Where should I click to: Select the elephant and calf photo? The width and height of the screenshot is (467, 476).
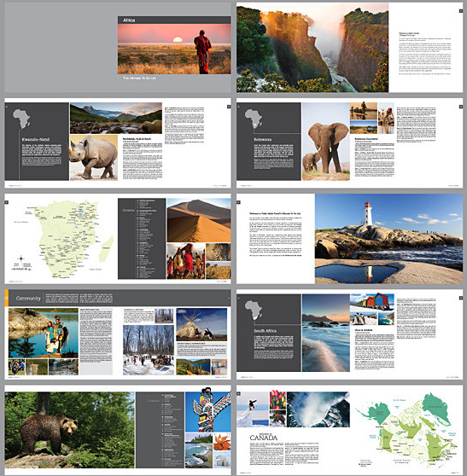click(326, 142)
